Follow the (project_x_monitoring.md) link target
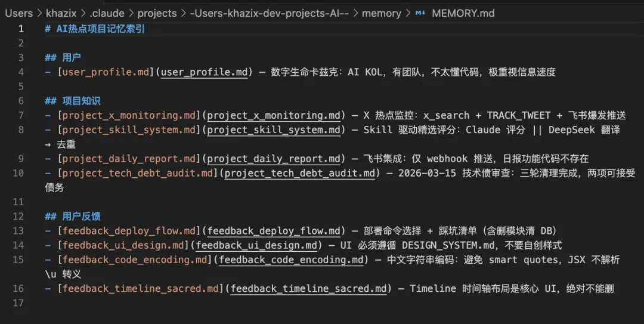Viewport: 644px width, 324px height. coord(274,116)
